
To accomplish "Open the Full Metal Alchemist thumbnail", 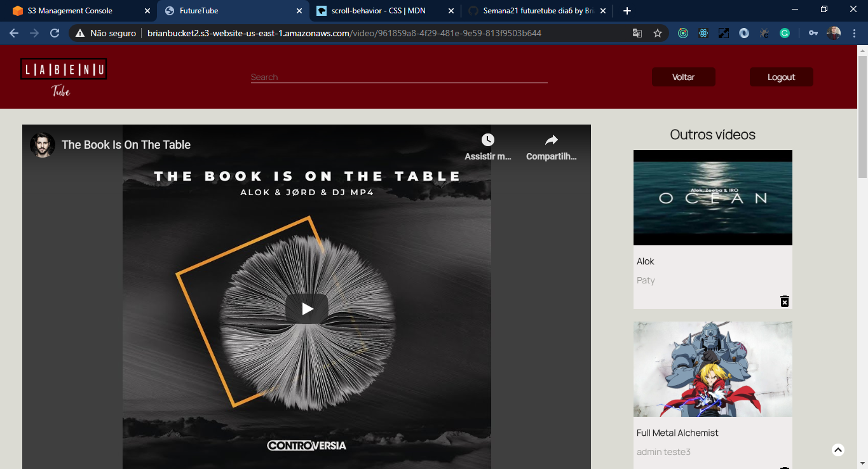I will [713, 369].
